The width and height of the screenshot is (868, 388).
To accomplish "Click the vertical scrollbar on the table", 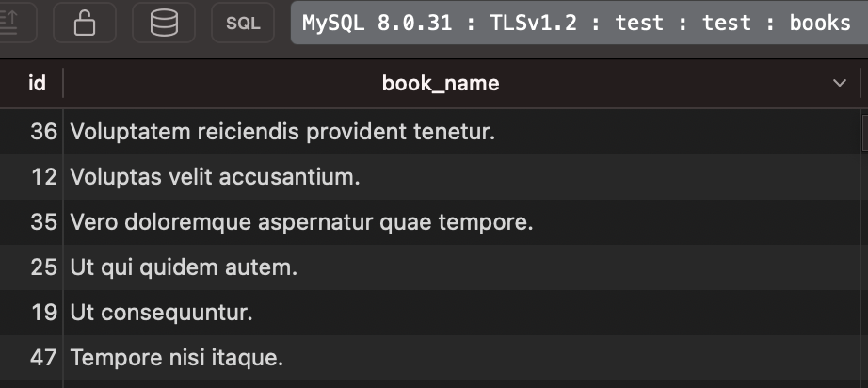I will tap(864, 249).
